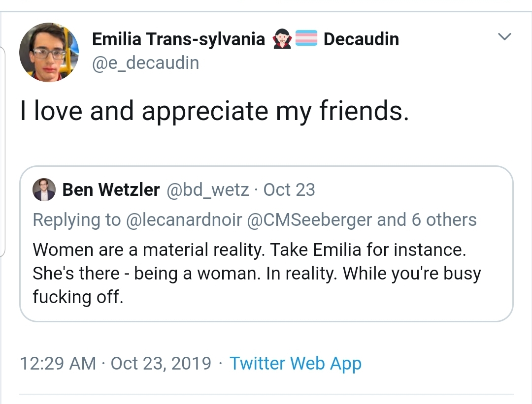Open the @e_decaudin handle link

tap(146, 62)
